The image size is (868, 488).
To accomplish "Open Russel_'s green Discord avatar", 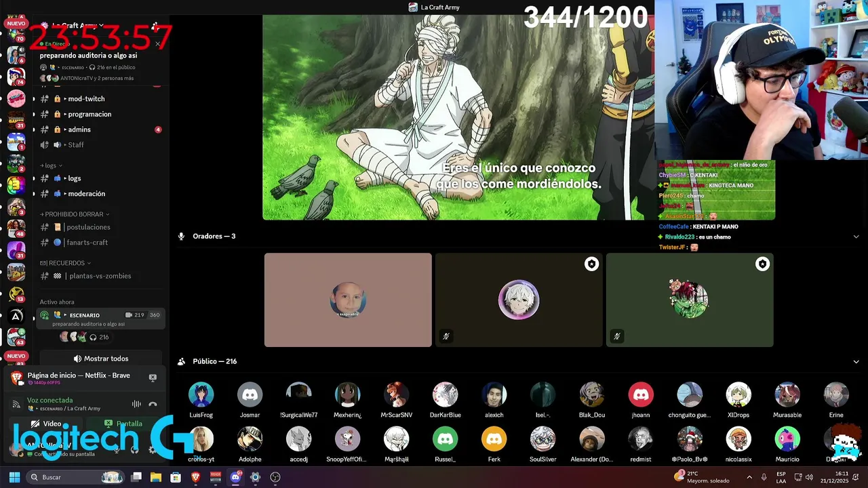I will [x=445, y=439].
